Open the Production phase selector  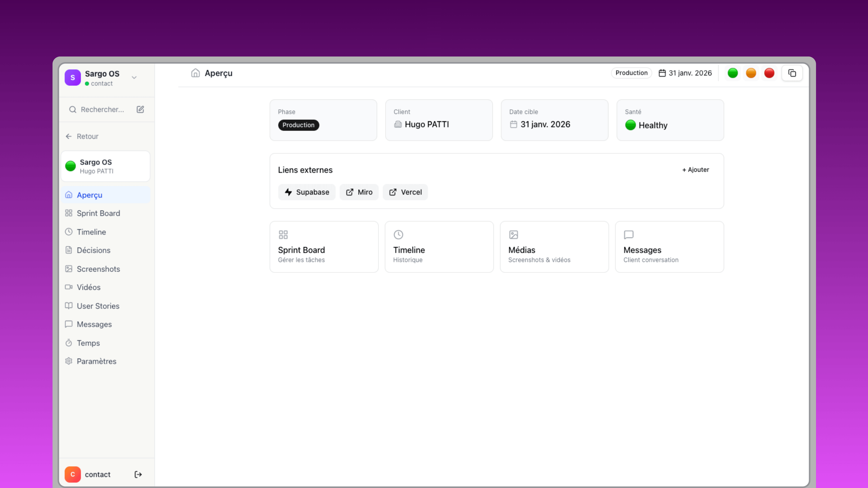[x=632, y=73]
